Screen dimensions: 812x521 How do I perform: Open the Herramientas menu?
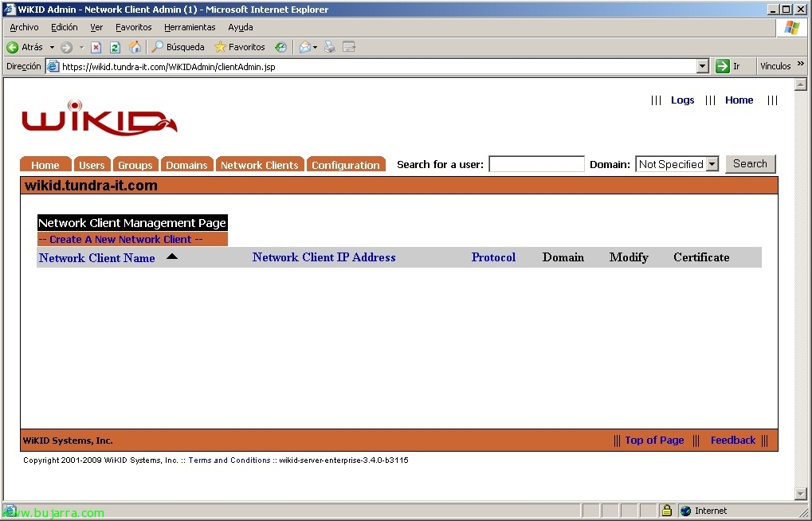[190, 27]
